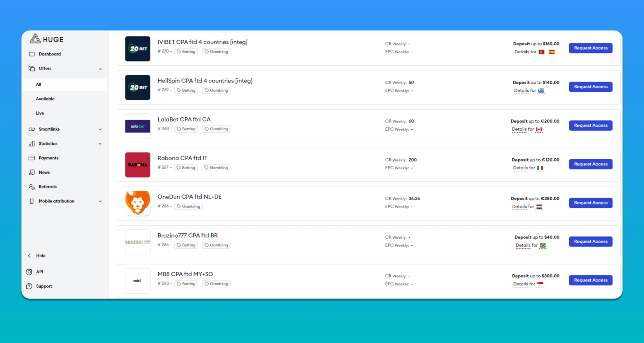Click the Referrals people icon
Image resolution: width=644 pixels, height=343 pixels.
click(x=32, y=187)
